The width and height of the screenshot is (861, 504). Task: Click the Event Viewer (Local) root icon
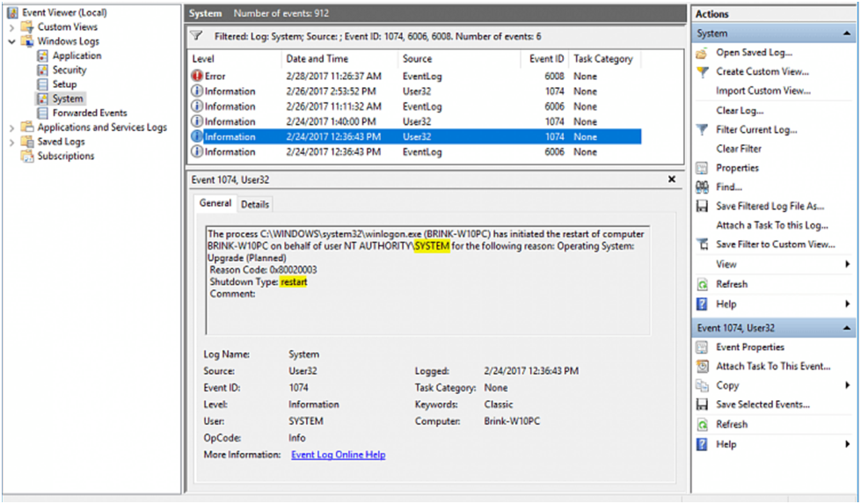pos(12,12)
